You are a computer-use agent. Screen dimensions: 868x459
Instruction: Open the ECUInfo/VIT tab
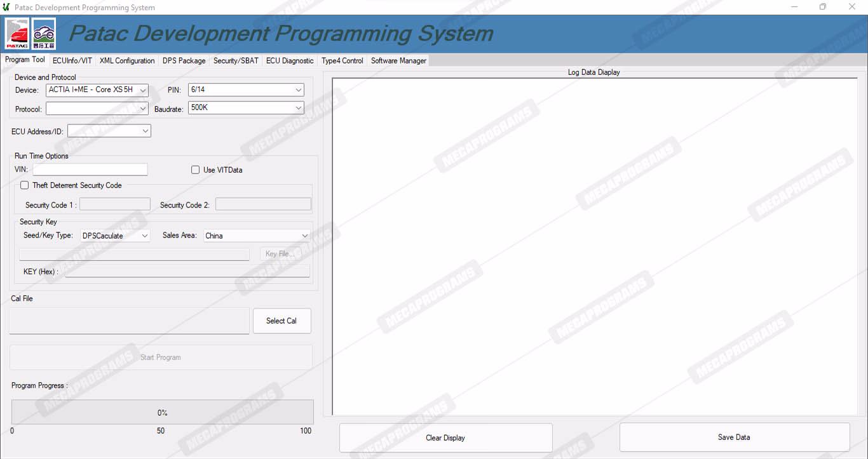(x=72, y=61)
